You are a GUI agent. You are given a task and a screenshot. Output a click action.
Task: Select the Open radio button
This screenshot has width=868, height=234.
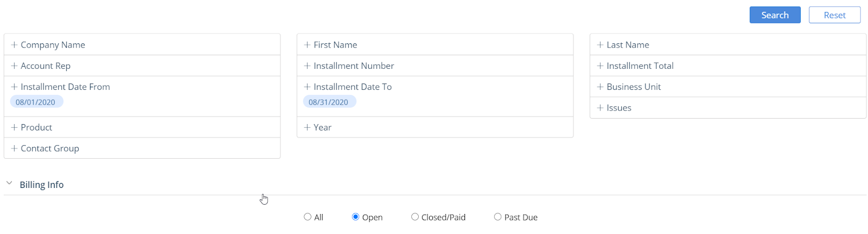[x=355, y=217]
